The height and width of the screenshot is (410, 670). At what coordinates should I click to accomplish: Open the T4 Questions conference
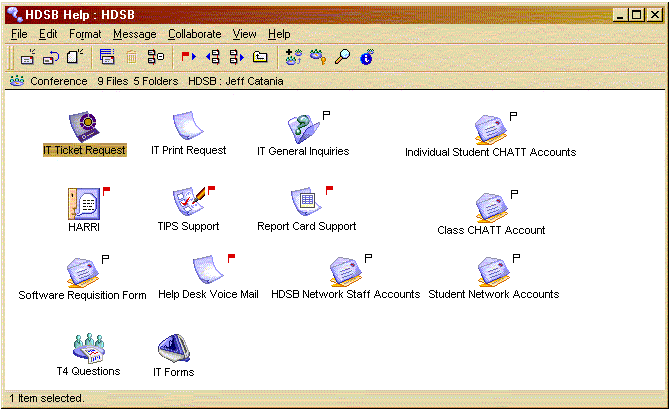[88, 348]
